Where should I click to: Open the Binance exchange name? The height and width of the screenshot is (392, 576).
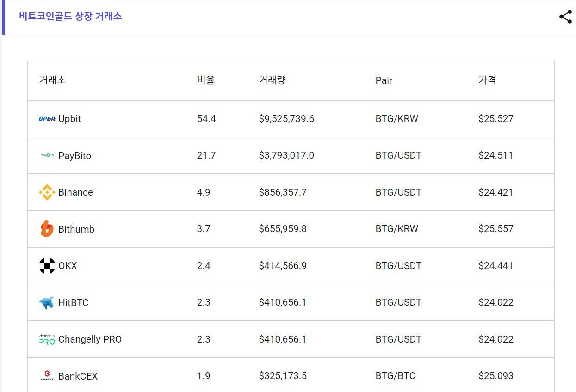75,192
